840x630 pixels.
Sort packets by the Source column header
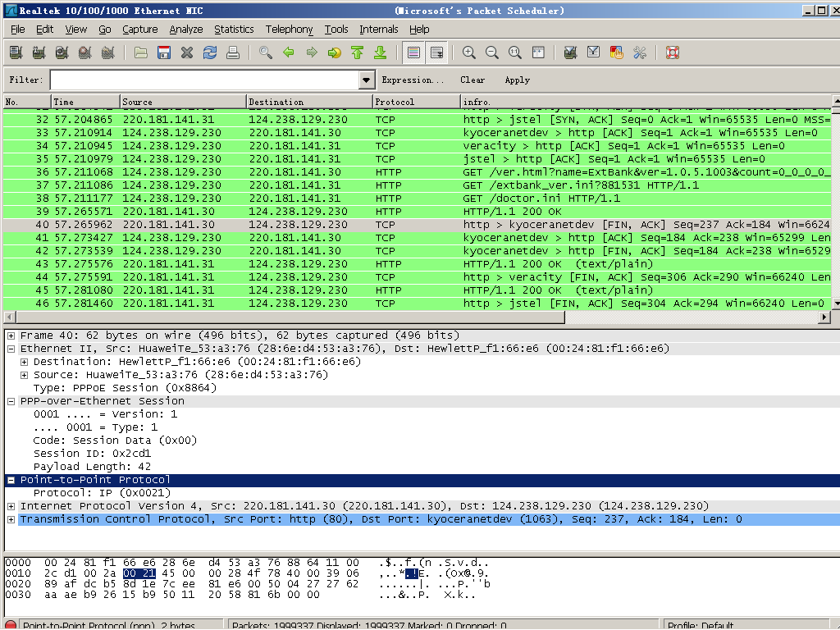(183, 102)
